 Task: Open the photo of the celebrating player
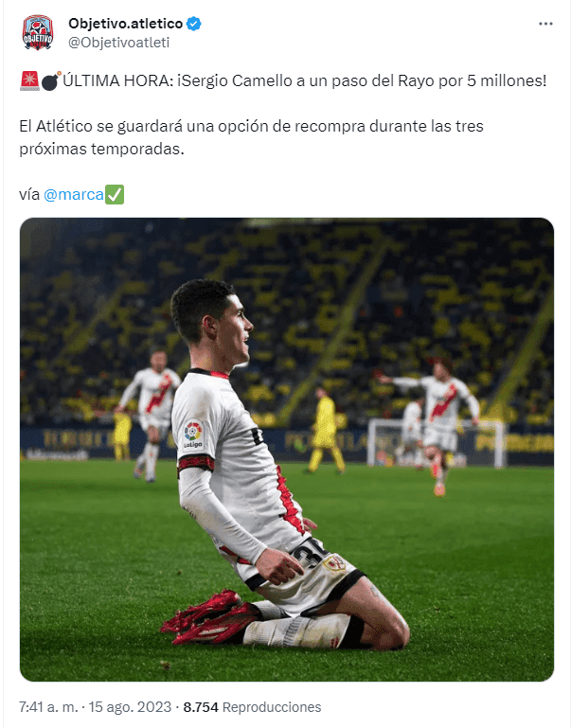(x=286, y=450)
